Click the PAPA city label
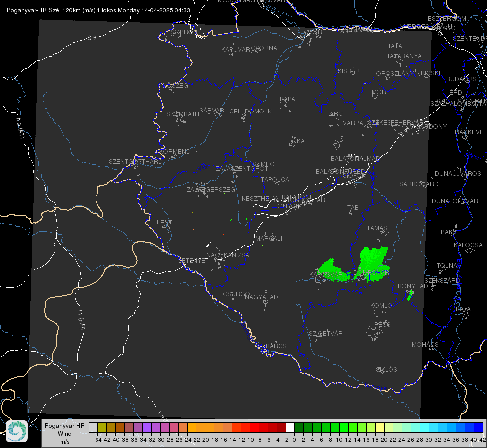This screenshot has height=448, width=487. click(x=288, y=99)
